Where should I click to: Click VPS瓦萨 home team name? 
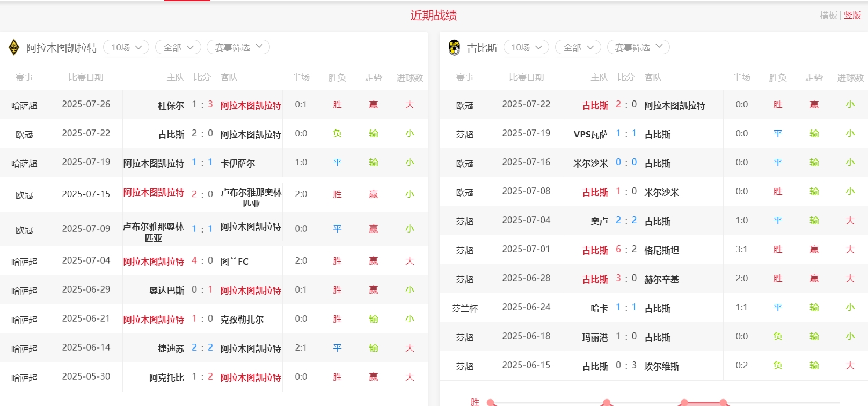click(590, 134)
